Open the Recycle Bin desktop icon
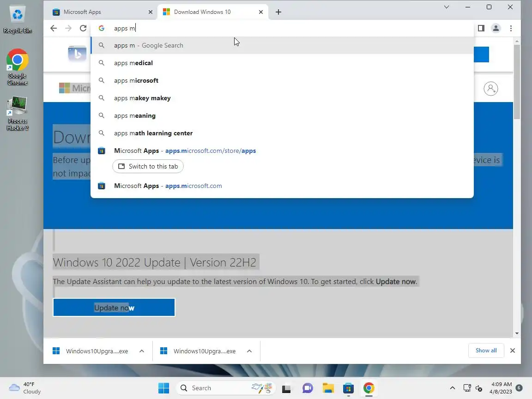 (17, 20)
